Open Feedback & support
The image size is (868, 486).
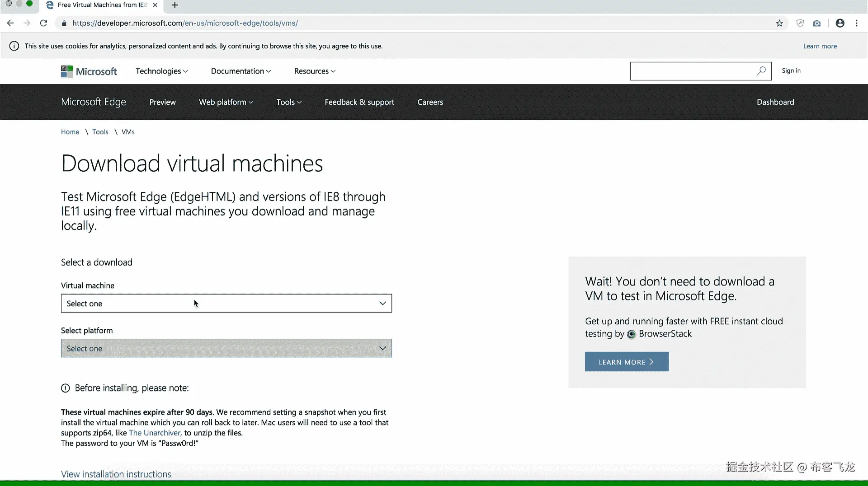(x=359, y=102)
